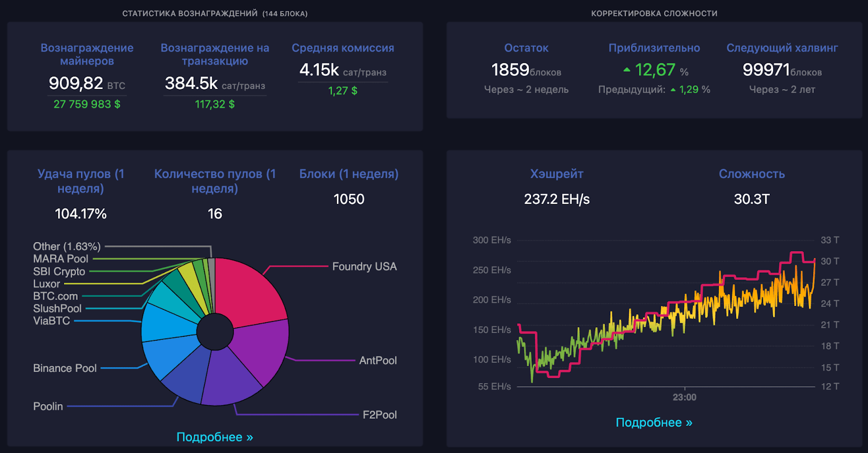Click the 1,27 $ amount
Image resolution: width=868 pixels, height=453 pixels.
click(343, 91)
